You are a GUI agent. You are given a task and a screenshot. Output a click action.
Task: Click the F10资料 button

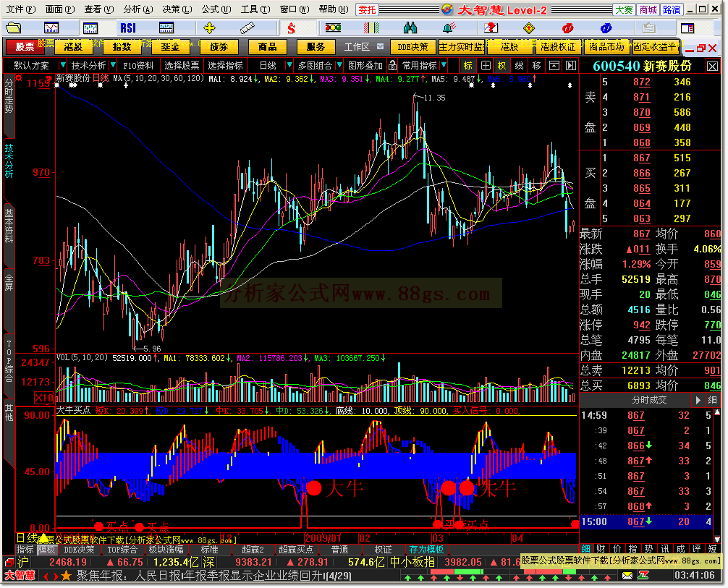pos(138,65)
